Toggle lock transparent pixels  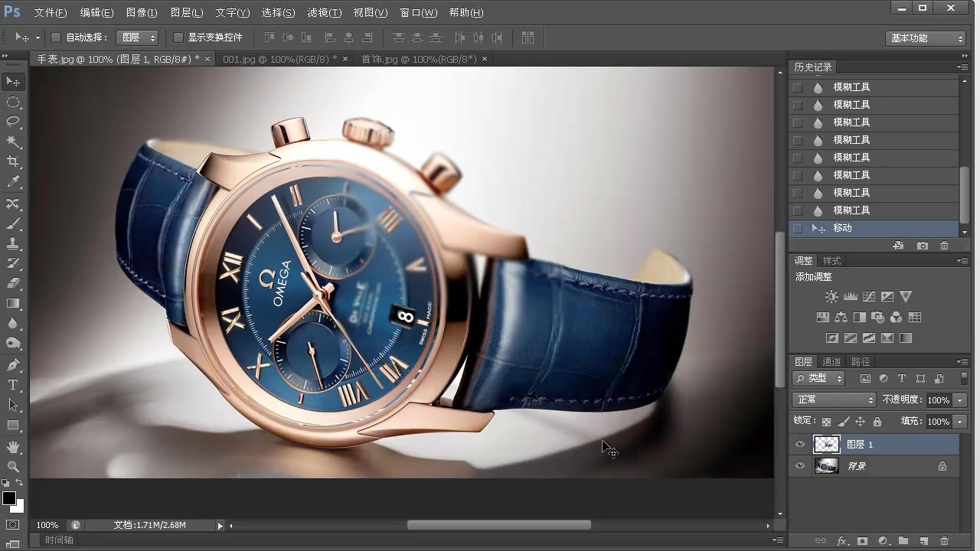click(826, 422)
